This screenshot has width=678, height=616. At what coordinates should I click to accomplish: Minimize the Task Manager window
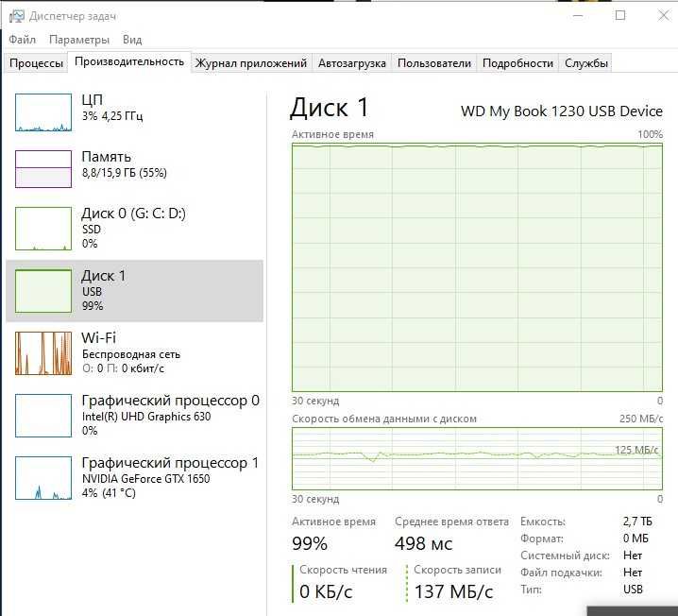coord(578,15)
